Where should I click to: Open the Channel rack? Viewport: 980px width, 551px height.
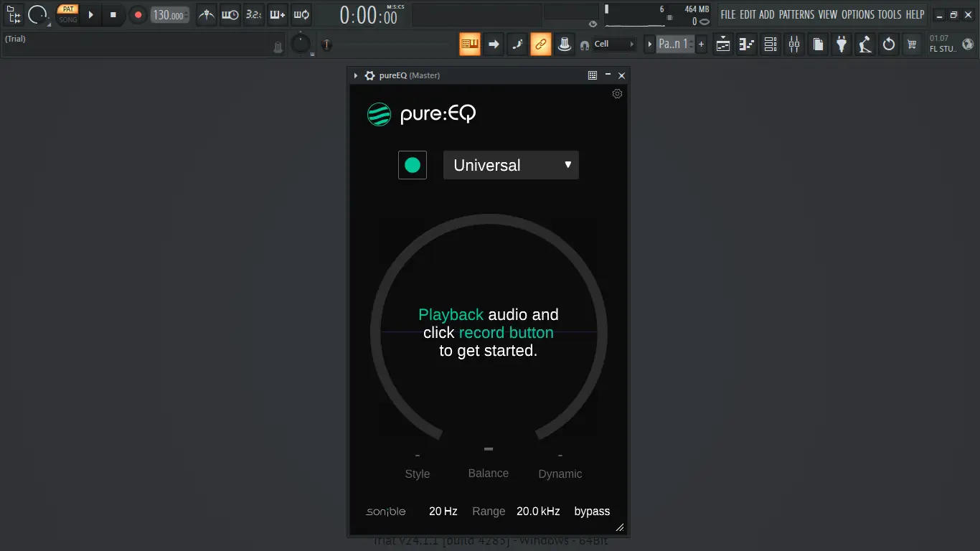pos(770,44)
